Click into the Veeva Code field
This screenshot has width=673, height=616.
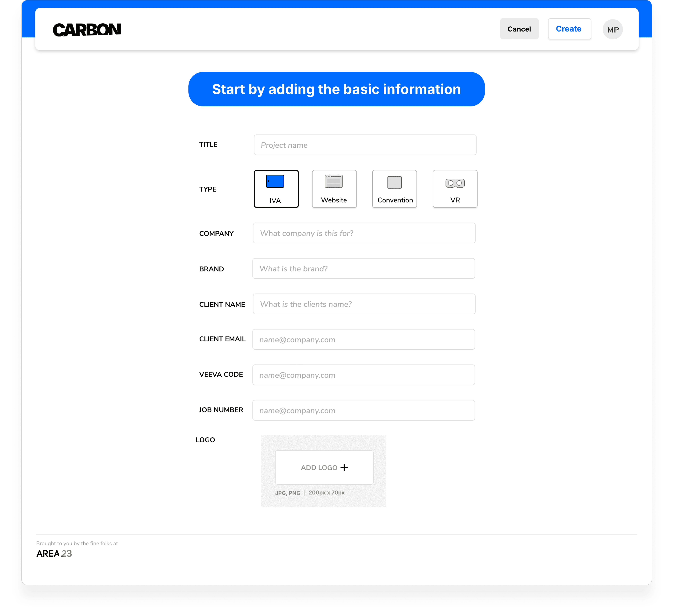364,375
